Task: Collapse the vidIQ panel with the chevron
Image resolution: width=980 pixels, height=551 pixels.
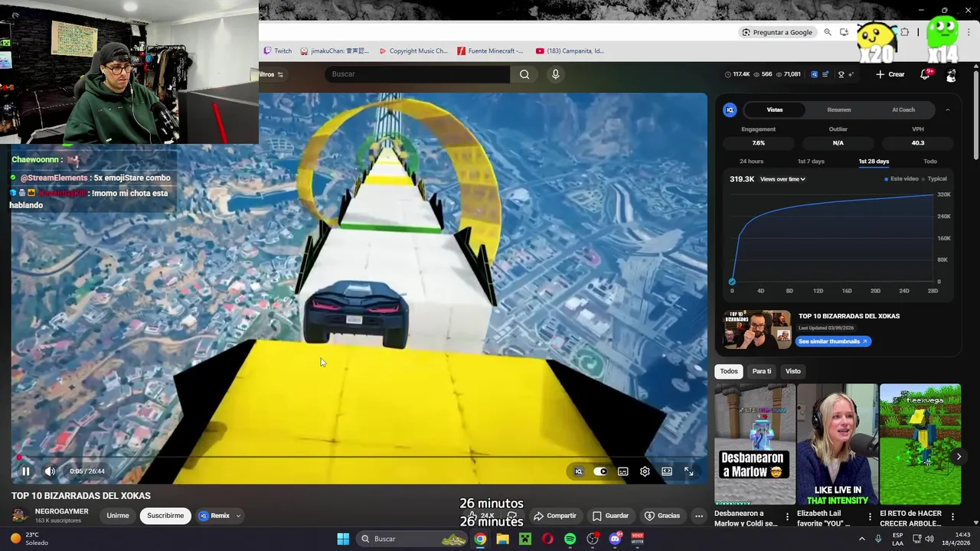Action: (x=947, y=109)
